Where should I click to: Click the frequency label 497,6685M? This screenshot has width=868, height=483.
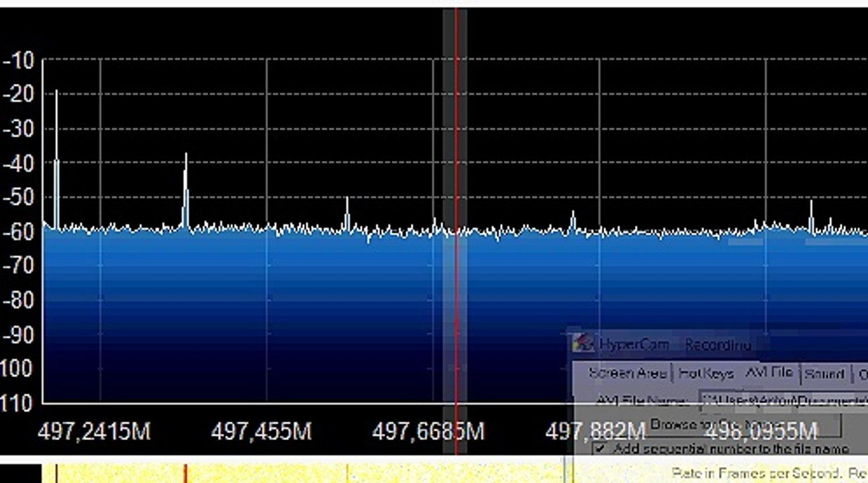pyautogui.click(x=428, y=431)
